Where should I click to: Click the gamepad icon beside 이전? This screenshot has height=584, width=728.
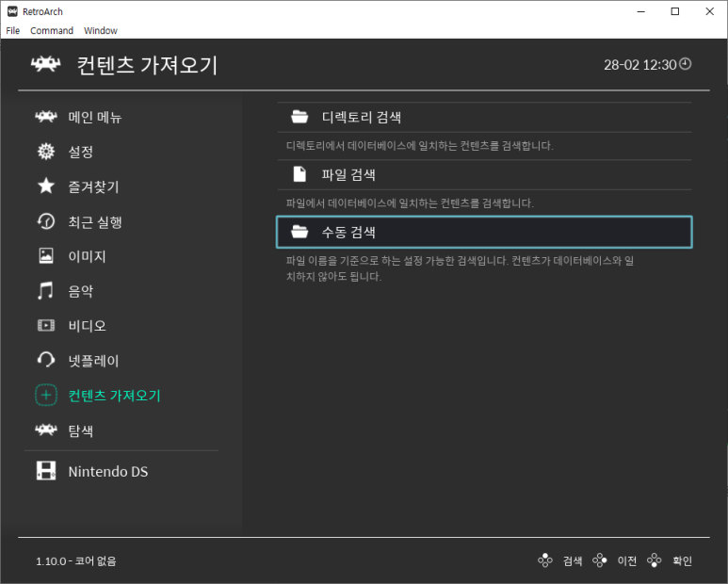[599, 560]
